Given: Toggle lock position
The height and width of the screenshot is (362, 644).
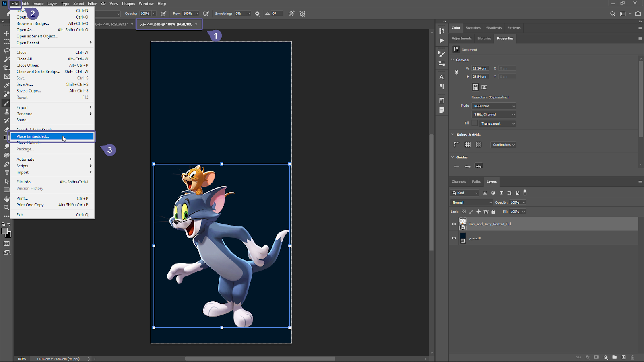Looking at the screenshot, I should (478, 212).
